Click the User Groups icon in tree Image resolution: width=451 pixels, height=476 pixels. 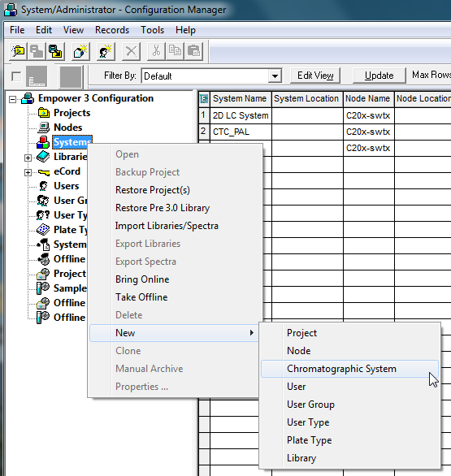click(x=43, y=201)
